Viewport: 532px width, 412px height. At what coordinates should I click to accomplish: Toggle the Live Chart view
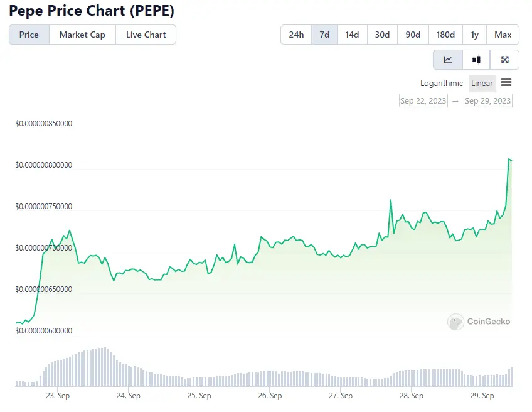tap(146, 35)
